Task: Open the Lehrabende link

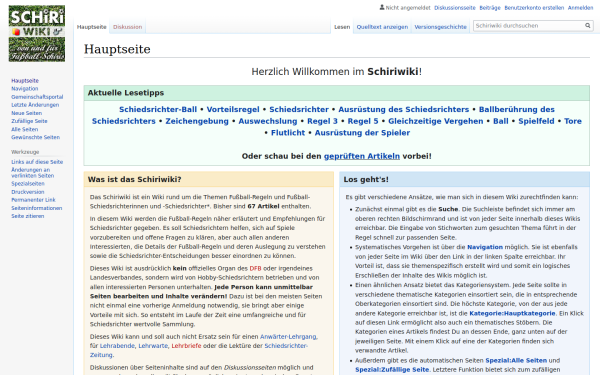Action: pyautogui.click(x=117, y=346)
